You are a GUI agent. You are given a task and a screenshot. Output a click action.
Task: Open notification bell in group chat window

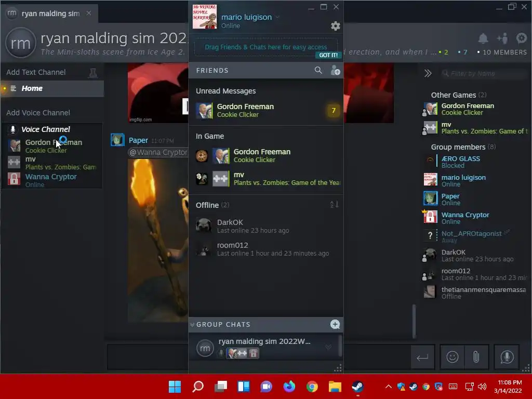[483, 38]
